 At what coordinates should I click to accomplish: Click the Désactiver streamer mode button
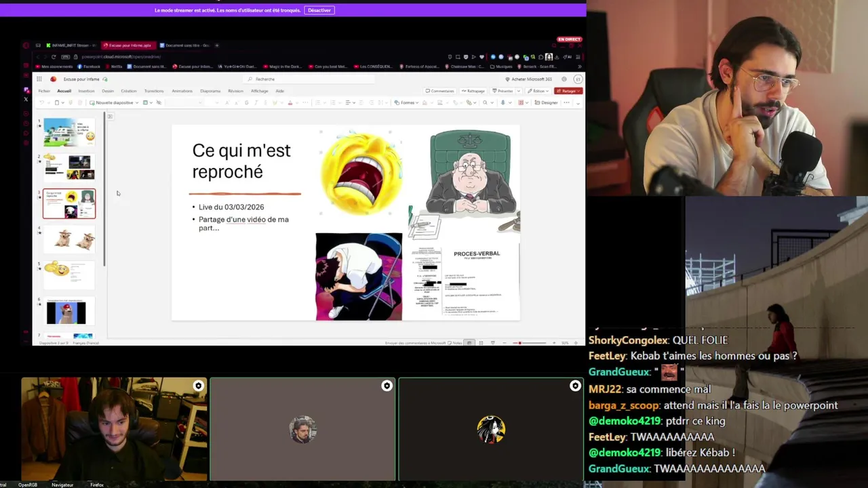(x=319, y=10)
